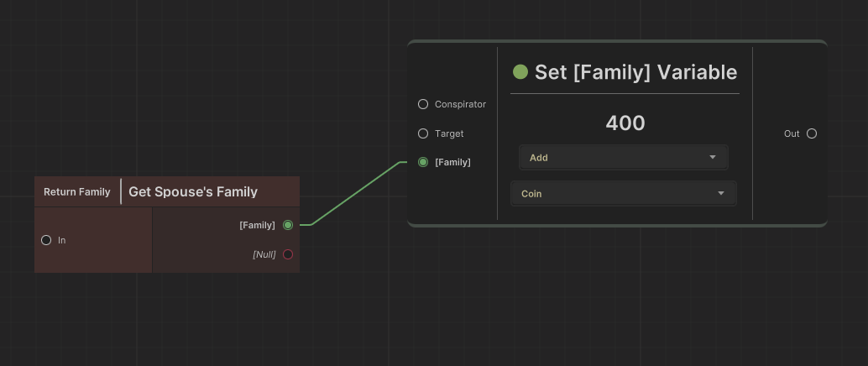868x366 pixels.
Task: Click the 400 value field
Action: 625,123
